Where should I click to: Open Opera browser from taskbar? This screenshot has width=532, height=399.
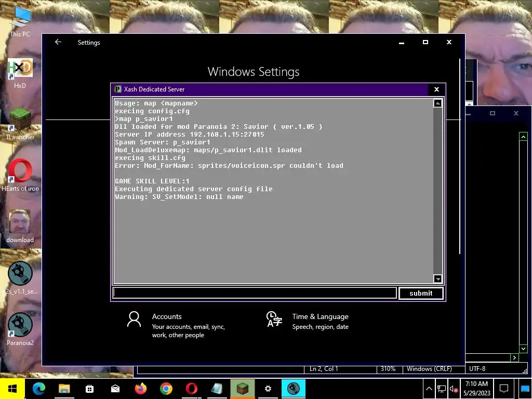[191, 389]
